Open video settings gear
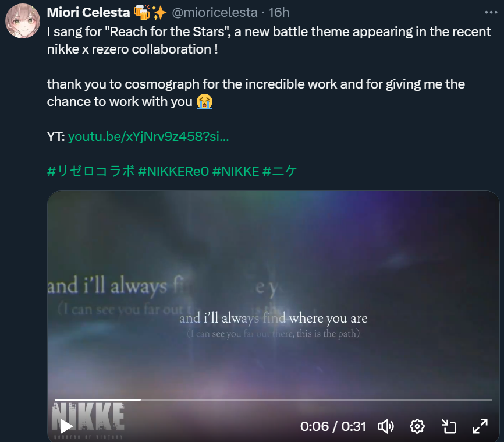The width and height of the screenshot is (504, 442). click(417, 426)
